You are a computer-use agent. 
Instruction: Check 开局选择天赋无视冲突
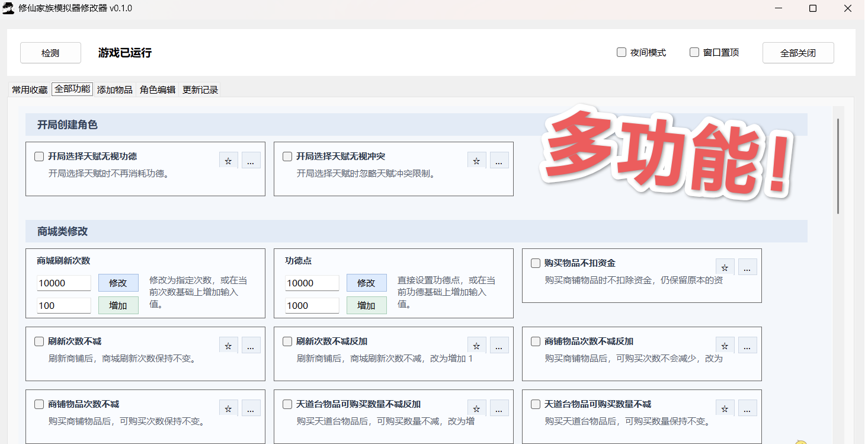pyautogui.click(x=287, y=156)
